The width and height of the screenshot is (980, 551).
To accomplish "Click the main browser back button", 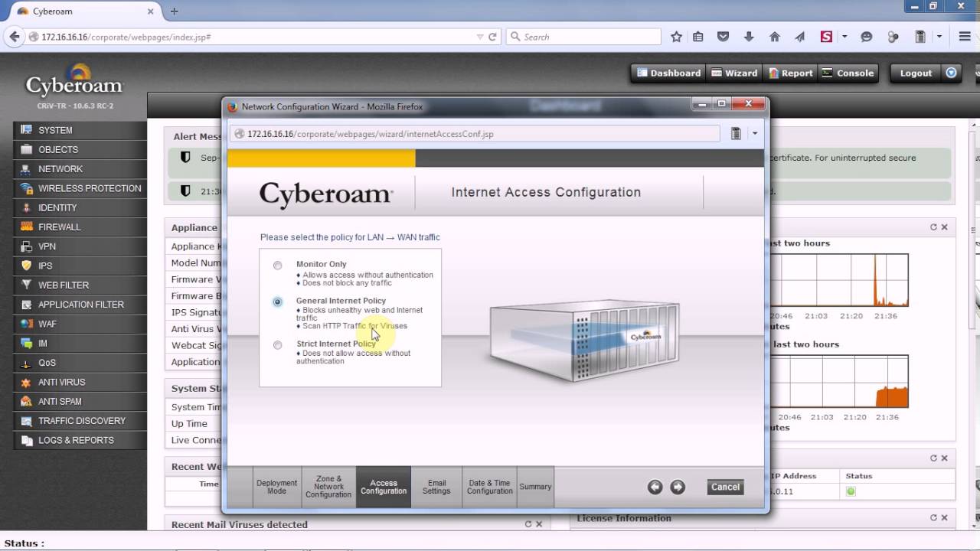I will point(14,37).
